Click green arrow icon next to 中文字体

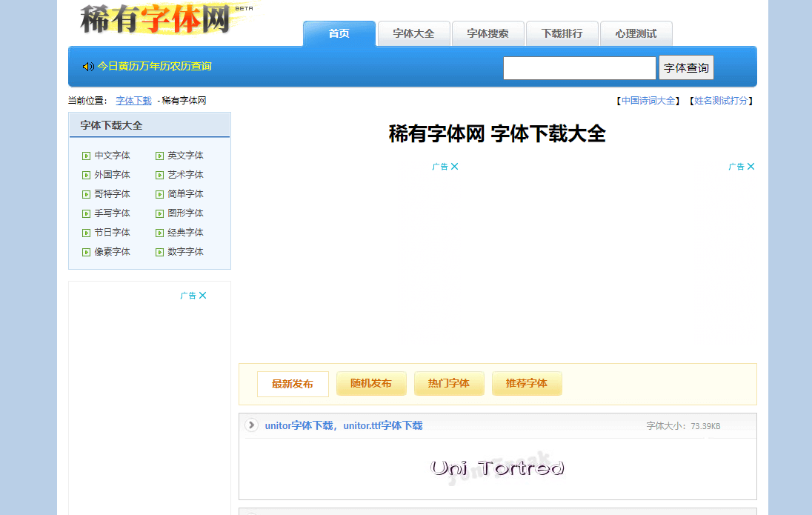(x=87, y=156)
